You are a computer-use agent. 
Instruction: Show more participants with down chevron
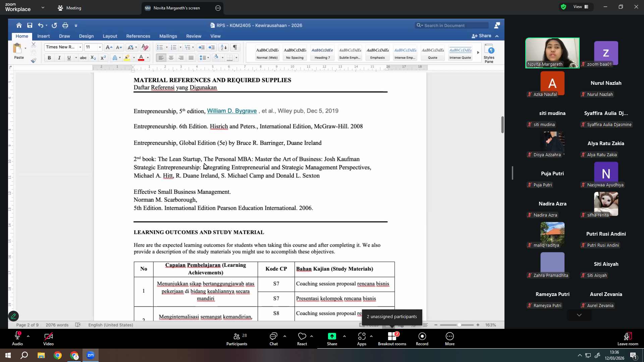(x=579, y=315)
